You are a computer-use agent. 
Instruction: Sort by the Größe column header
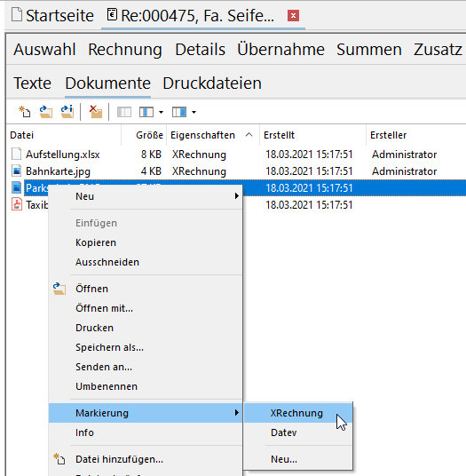coord(144,135)
